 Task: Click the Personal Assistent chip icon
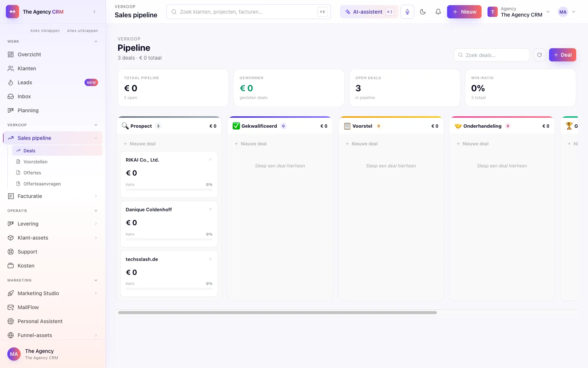point(11,321)
